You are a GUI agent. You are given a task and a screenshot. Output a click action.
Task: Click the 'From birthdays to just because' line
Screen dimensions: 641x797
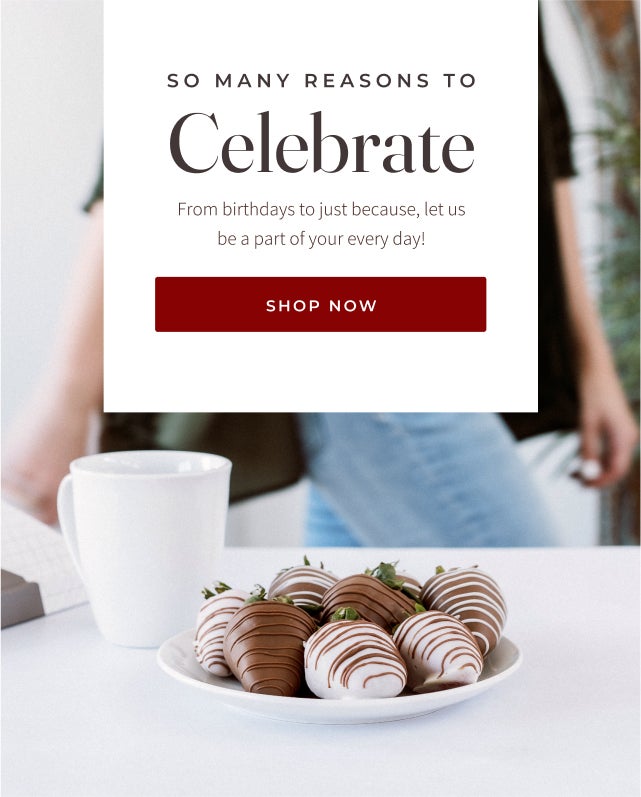click(x=321, y=209)
